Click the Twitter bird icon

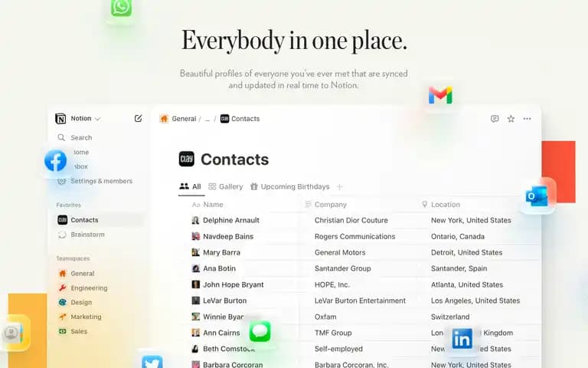[x=152, y=362]
